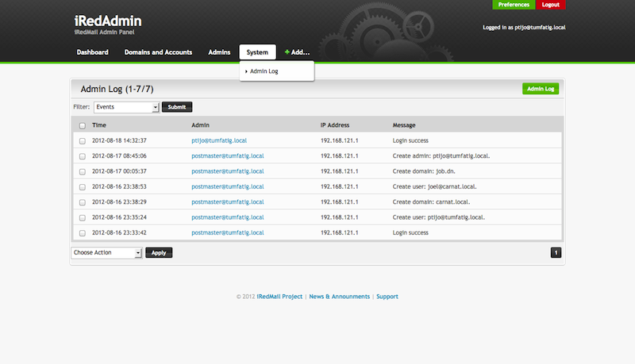Toggle the select-all checkbox in table header
Screen dimensions: 635x364
click(x=83, y=126)
